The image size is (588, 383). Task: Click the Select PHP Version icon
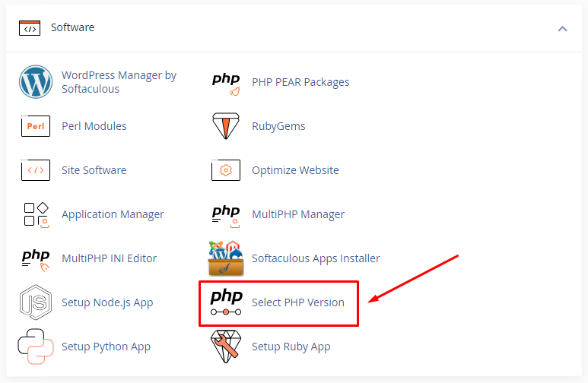pyautogui.click(x=226, y=302)
